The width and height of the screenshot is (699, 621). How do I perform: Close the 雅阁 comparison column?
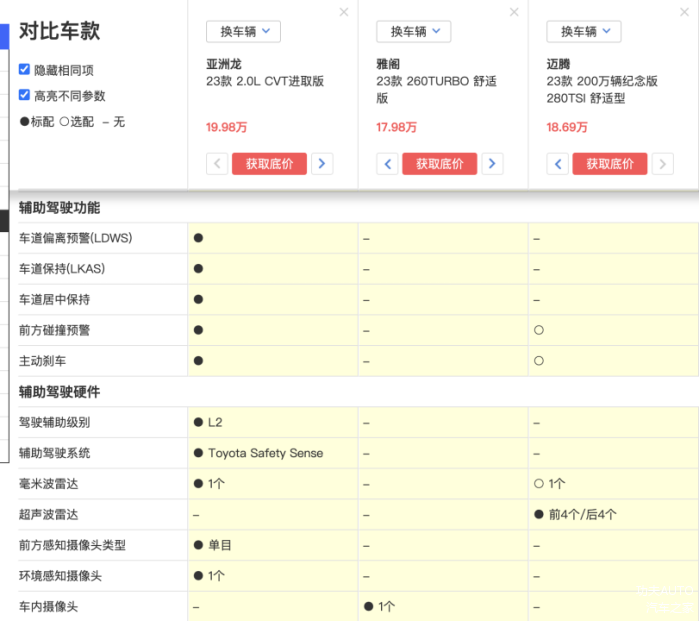514,12
